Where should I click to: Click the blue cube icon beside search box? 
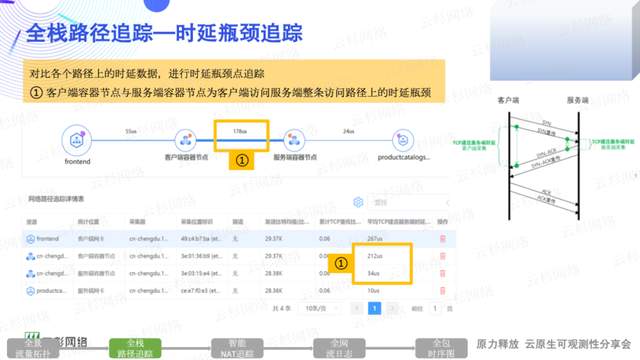pyautogui.click(x=358, y=202)
